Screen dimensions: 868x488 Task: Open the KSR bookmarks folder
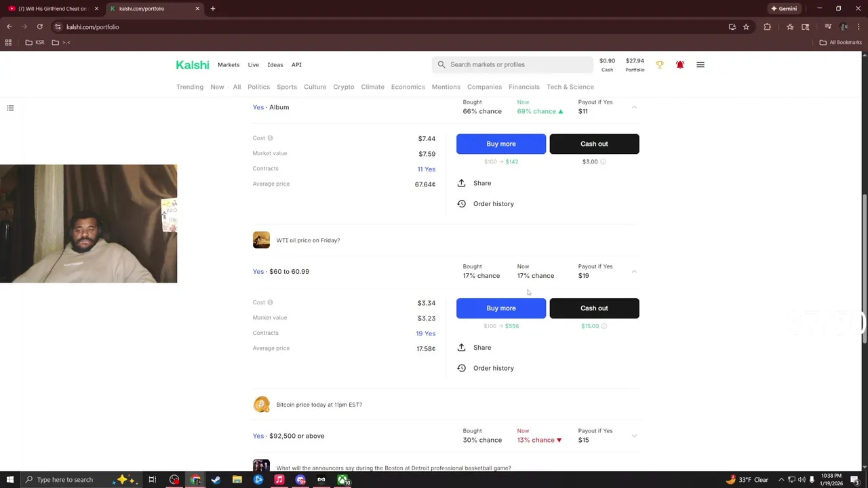(35, 43)
